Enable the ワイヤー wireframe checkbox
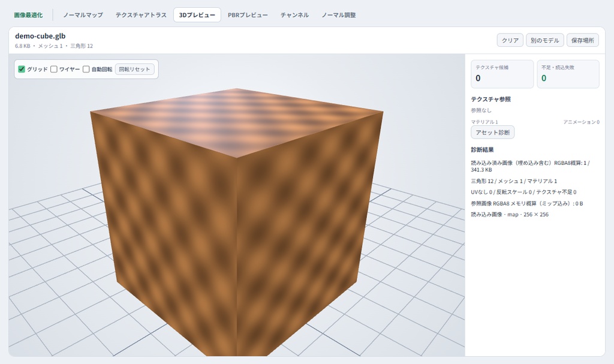 (54, 69)
